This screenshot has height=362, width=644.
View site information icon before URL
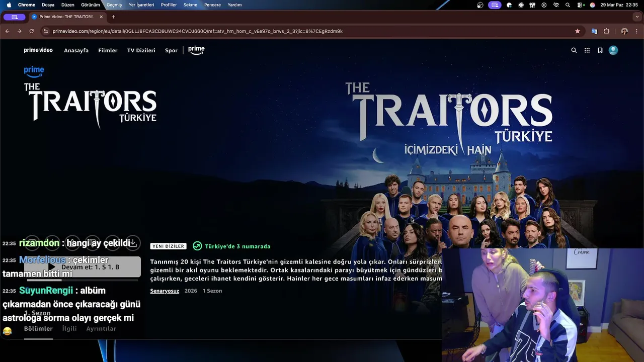(x=46, y=31)
